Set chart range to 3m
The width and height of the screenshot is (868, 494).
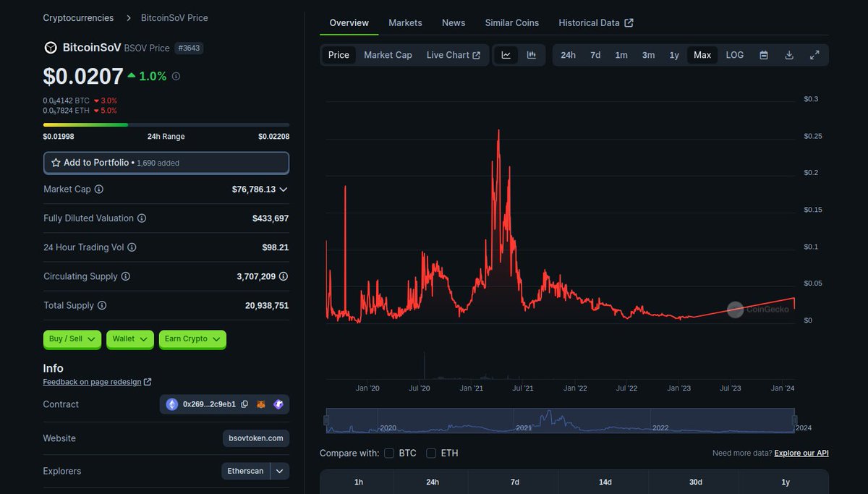[x=648, y=55]
